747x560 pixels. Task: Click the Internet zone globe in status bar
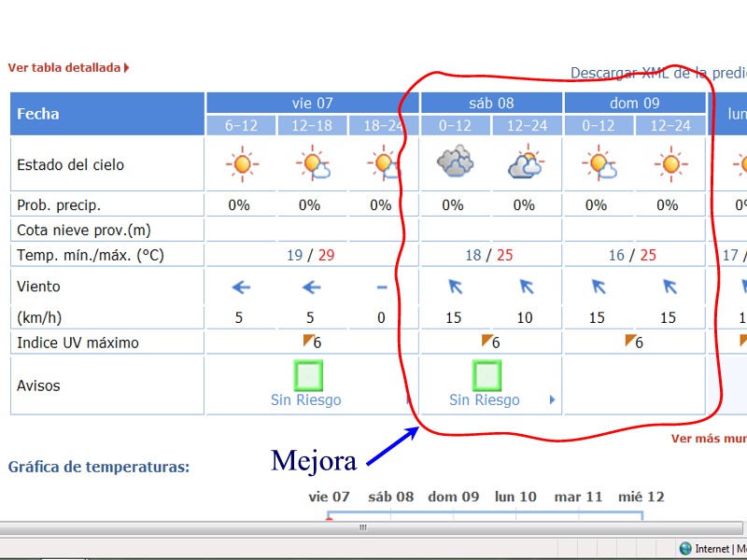pyautogui.click(x=685, y=549)
